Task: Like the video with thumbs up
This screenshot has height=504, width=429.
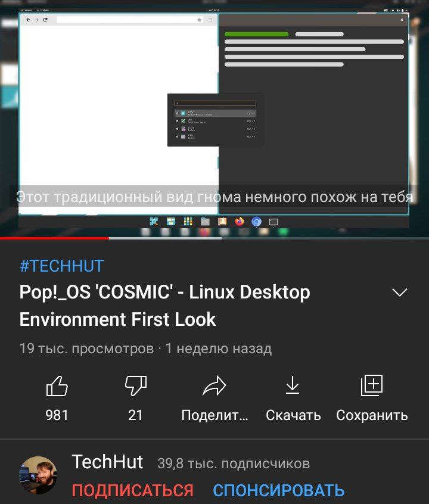Action: (57, 386)
